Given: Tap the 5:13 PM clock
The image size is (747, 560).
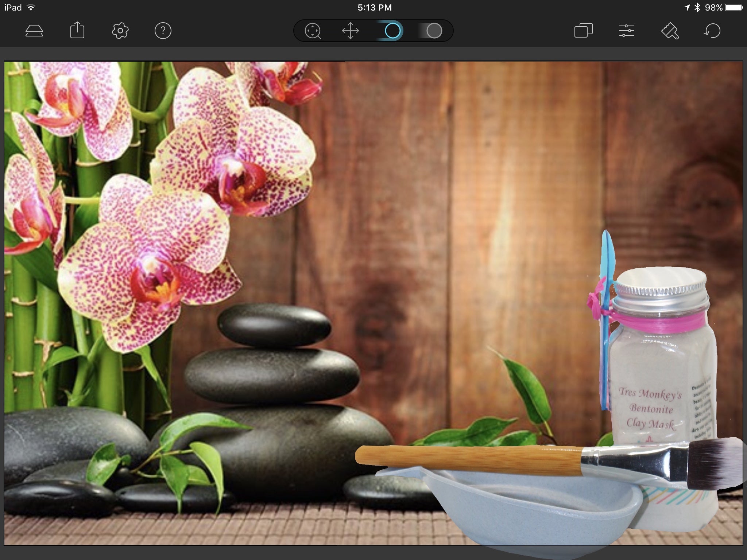Looking at the screenshot, I should pos(375,8).
